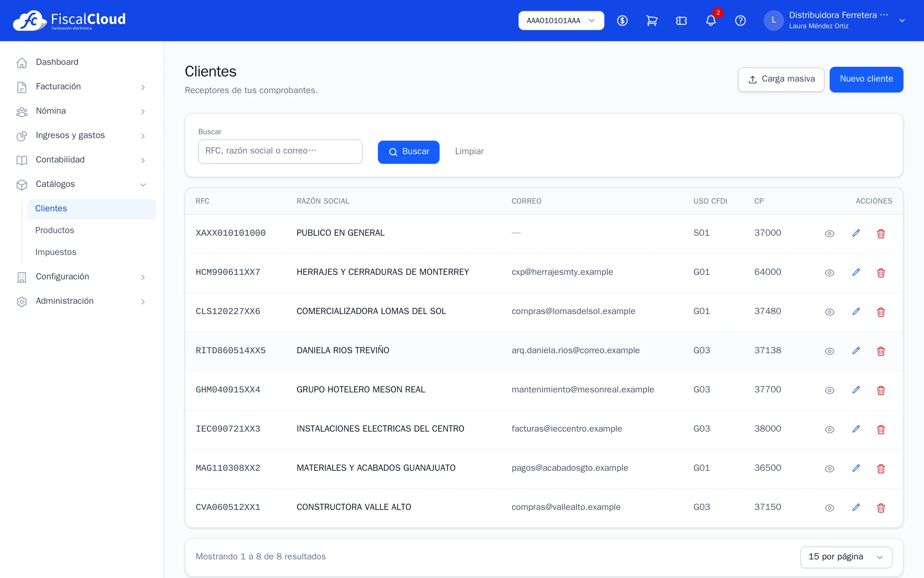Viewport: 924px width, 578px height.
Task: Click the Carga masiva button
Action: coord(781,79)
